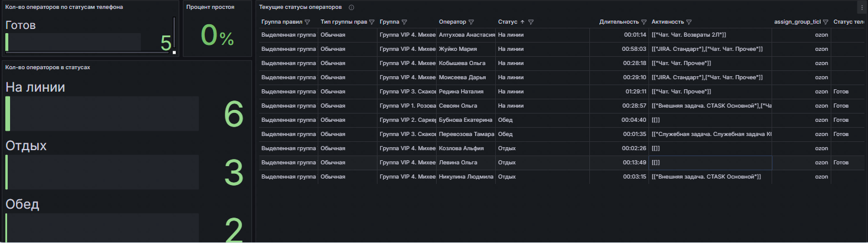
Task: Open the Кол-во операторов в статусах panel title menu
Action: 47,67
